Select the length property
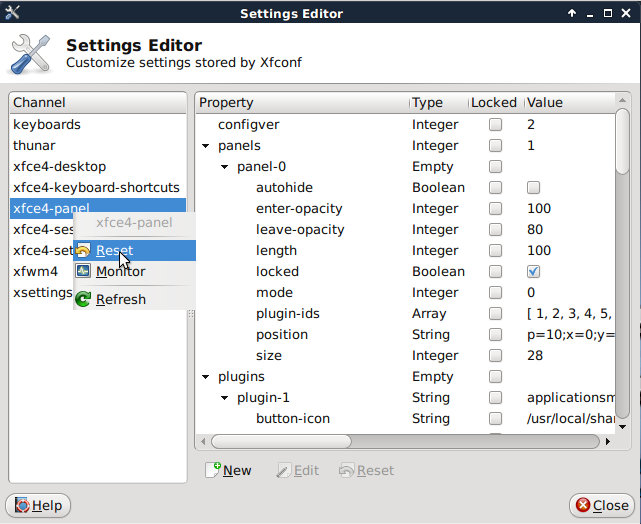The image size is (641, 524). pos(276,250)
